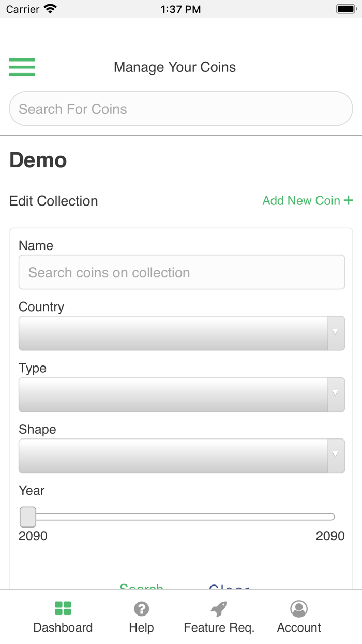This screenshot has width=362, height=644.
Task: Open the Type dropdown
Action: pyautogui.click(x=182, y=394)
